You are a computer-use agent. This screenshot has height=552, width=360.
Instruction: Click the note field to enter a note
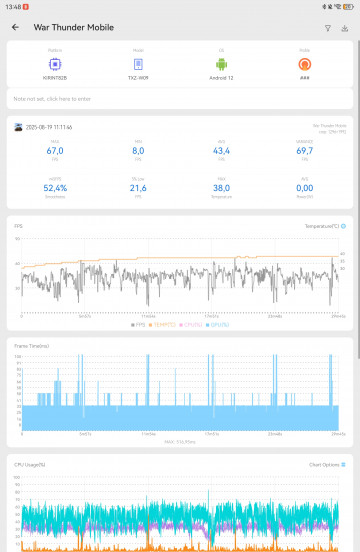[180, 99]
